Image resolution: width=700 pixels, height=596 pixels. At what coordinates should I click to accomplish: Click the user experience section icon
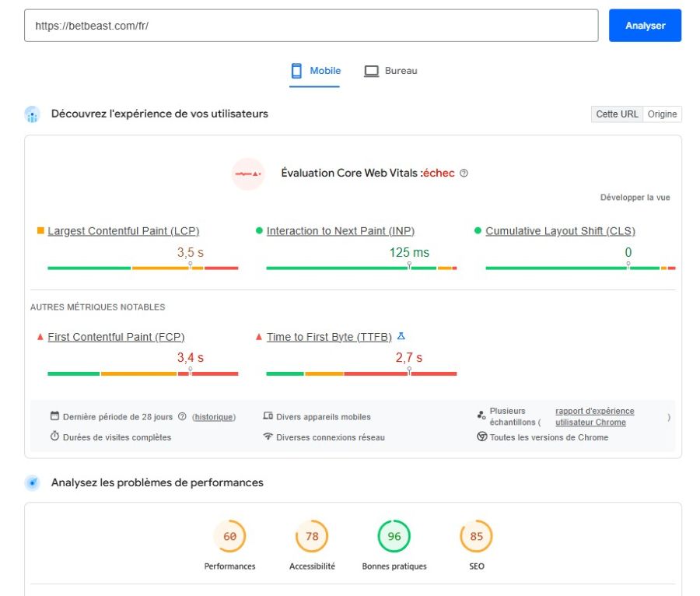[32, 114]
